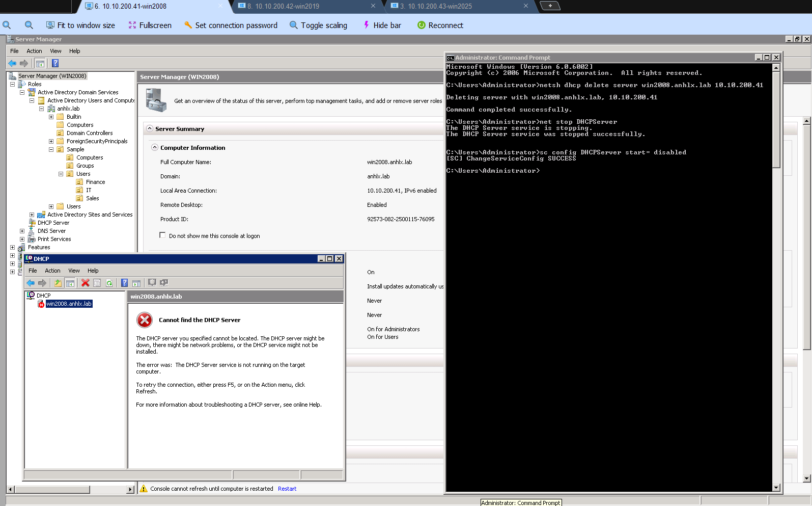Hide the session toolbar with Hide bar
Image resolution: width=812 pixels, height=506 pixels.
pos(382,25)
